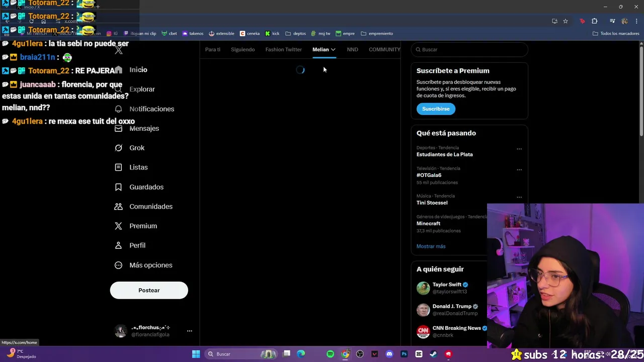Click the Mostrar más link
This screenshot has height=362, width=644.
[431, 246]
